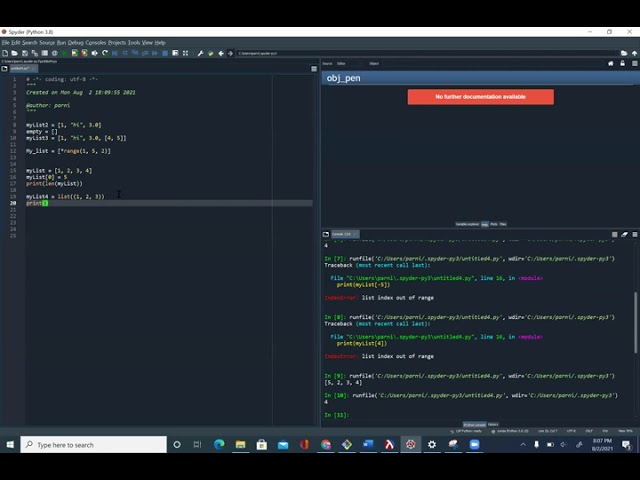The height and width of the screenshot is (480, 640).
Task: Click the taskbar 'Type here to search' box
Action: [93, 444]
